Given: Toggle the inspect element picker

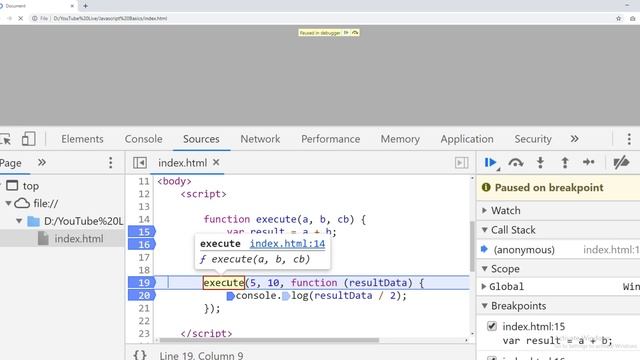Looking at the screenshot, I should click(6, 139).
